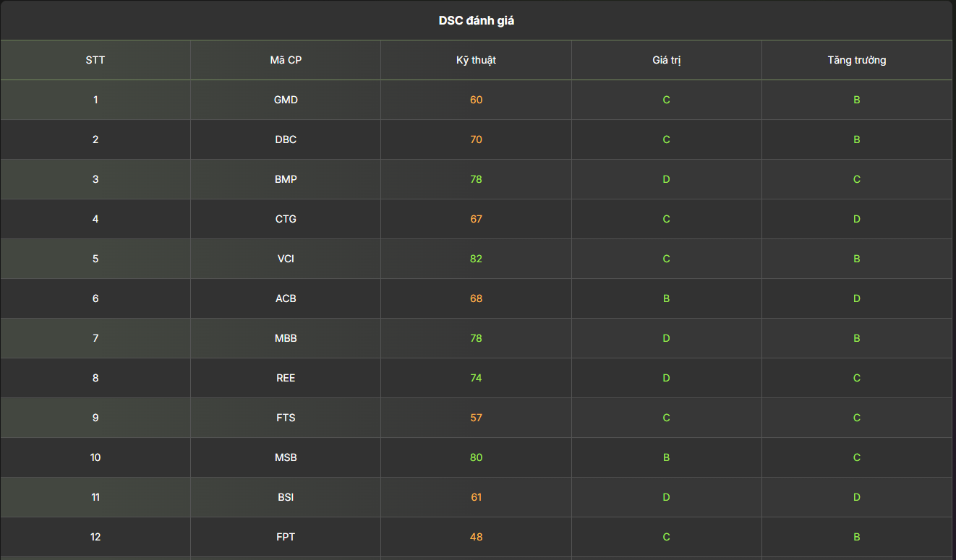Click the Kỹ thuật column header
This screenshot has width=956, height=560.
pyautogui.click(x=476, y=60)
